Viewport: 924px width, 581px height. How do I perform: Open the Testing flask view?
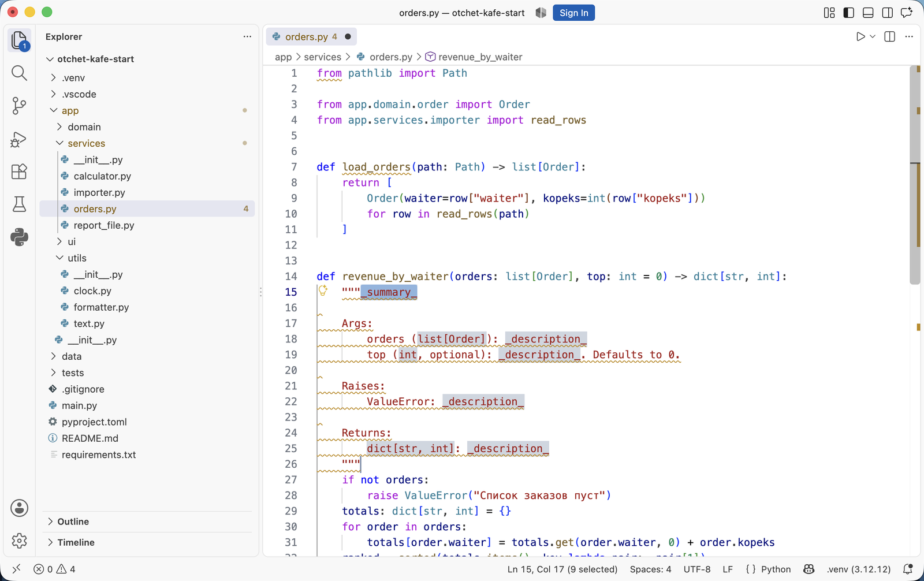point(19,204)
